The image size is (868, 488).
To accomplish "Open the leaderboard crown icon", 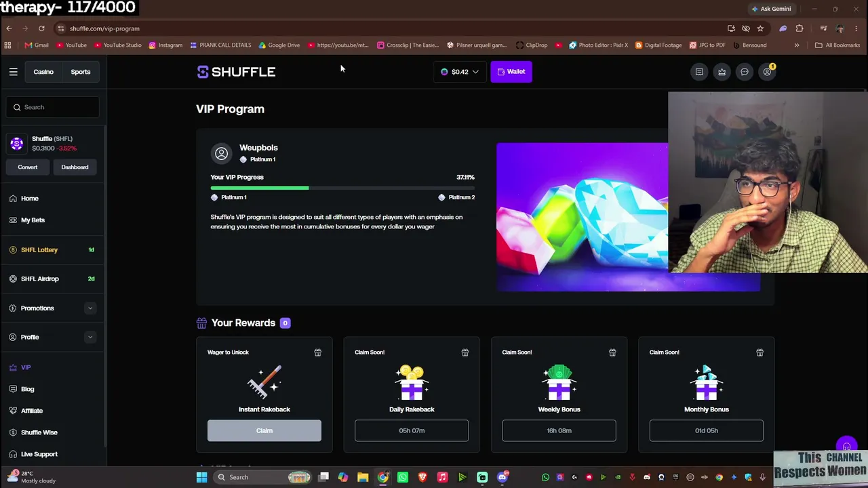I will [722, 72].
